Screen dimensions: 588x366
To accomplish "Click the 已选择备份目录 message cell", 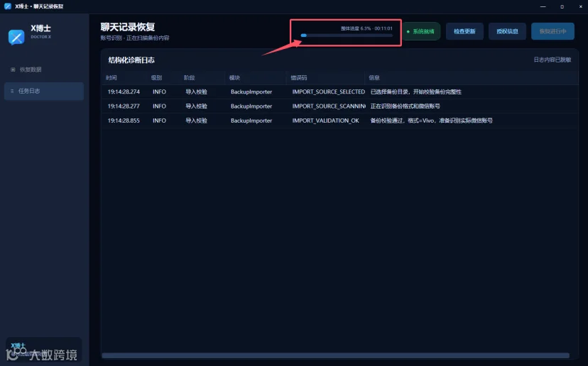I will [x=416, y=91].
